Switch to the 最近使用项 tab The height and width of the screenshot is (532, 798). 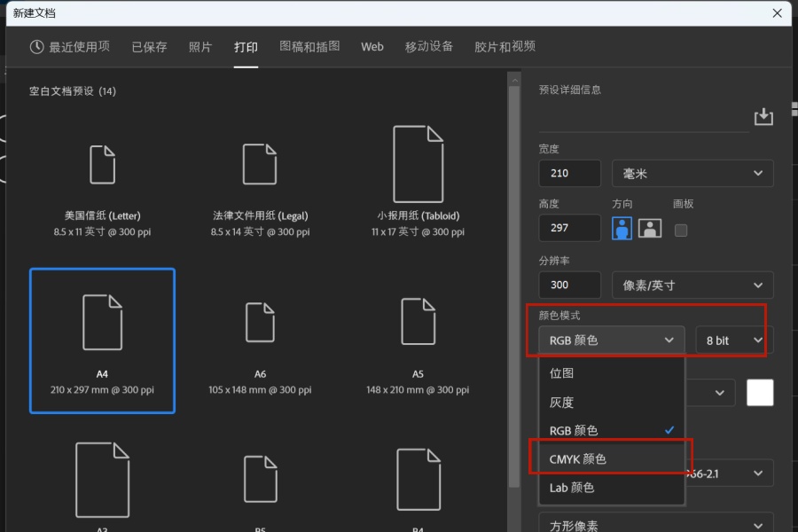(x=70, y=47)
